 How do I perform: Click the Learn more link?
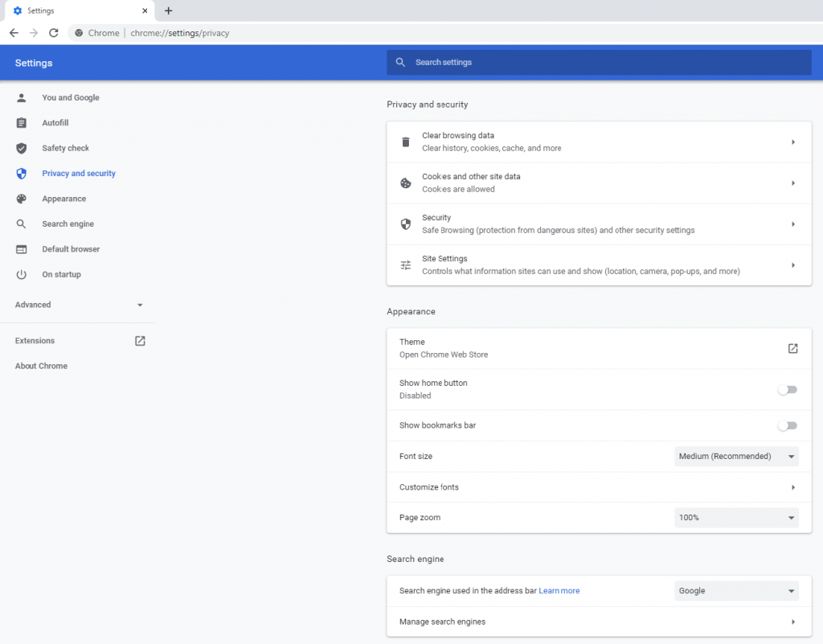559,590
